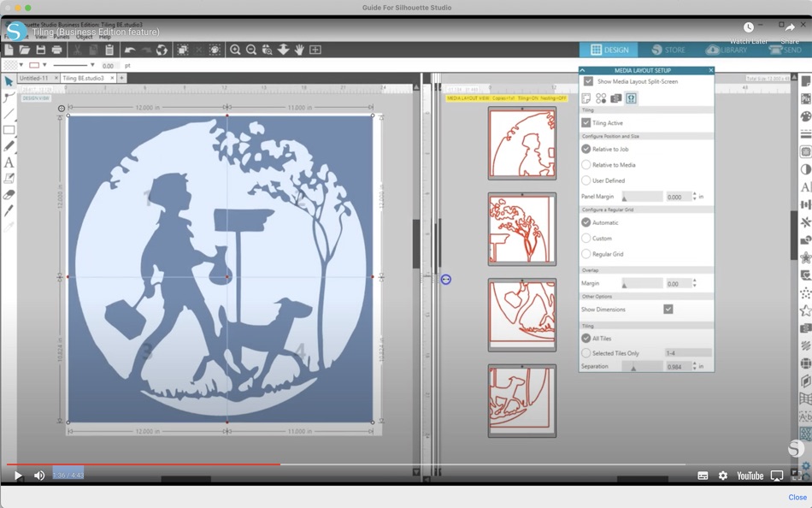Screen dimensions: 812x508
Task: Select the dog tile thumbnail in media view
Action: tap(521, 400)
